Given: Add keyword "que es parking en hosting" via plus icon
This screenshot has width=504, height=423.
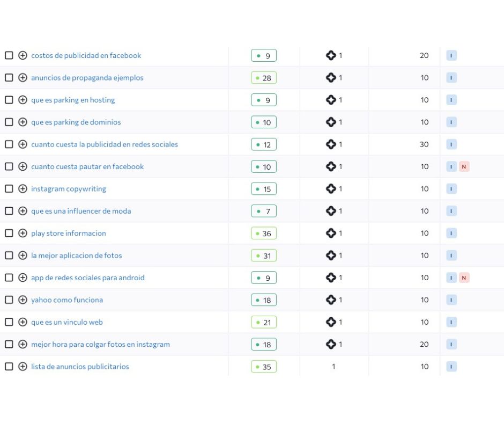Looking at the screenshot, I should (23, 100).
